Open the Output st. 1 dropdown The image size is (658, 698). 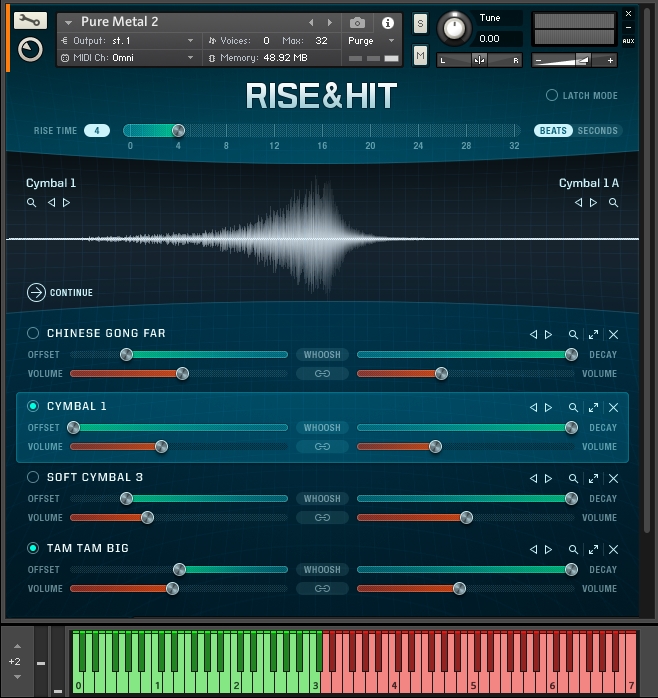[191, 41]
